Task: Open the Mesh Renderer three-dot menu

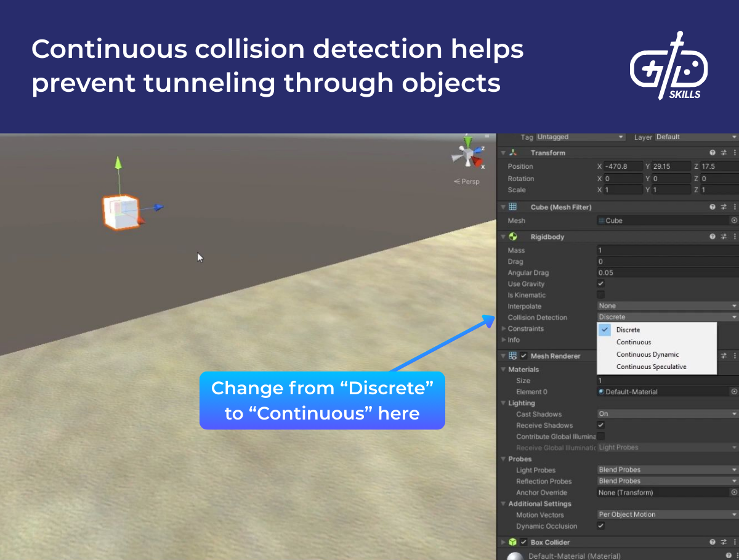Action: tap(734, 355)
